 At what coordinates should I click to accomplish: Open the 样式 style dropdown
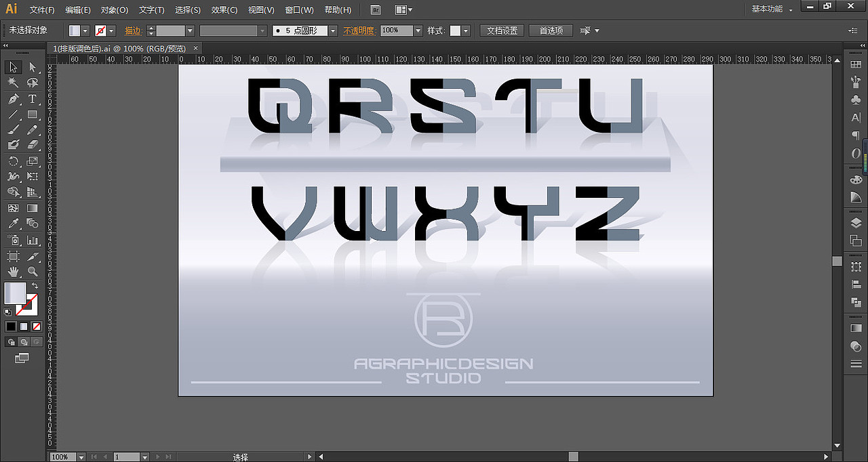click(466, 30)
